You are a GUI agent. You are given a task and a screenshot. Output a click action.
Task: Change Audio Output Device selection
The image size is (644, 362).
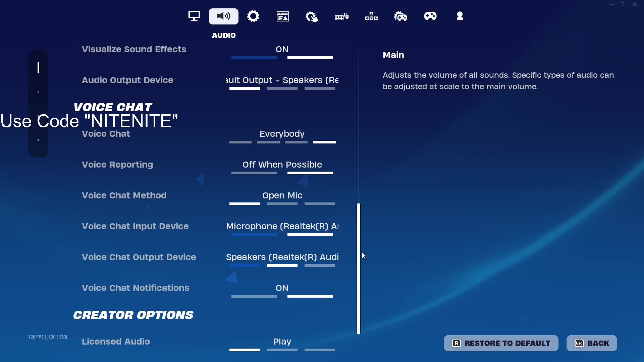click(x=282, y=80)
